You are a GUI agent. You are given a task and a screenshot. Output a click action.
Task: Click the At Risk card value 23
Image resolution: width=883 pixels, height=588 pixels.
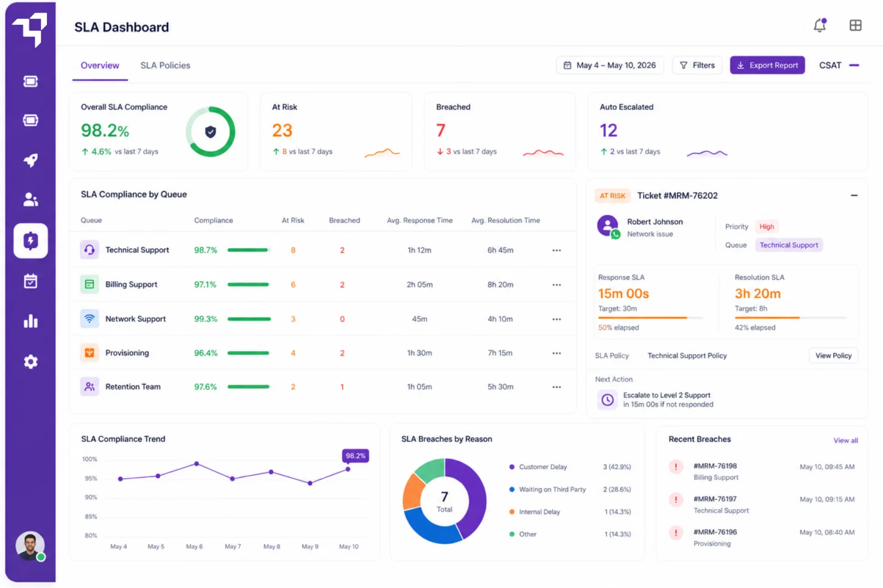tap(282, 131)
